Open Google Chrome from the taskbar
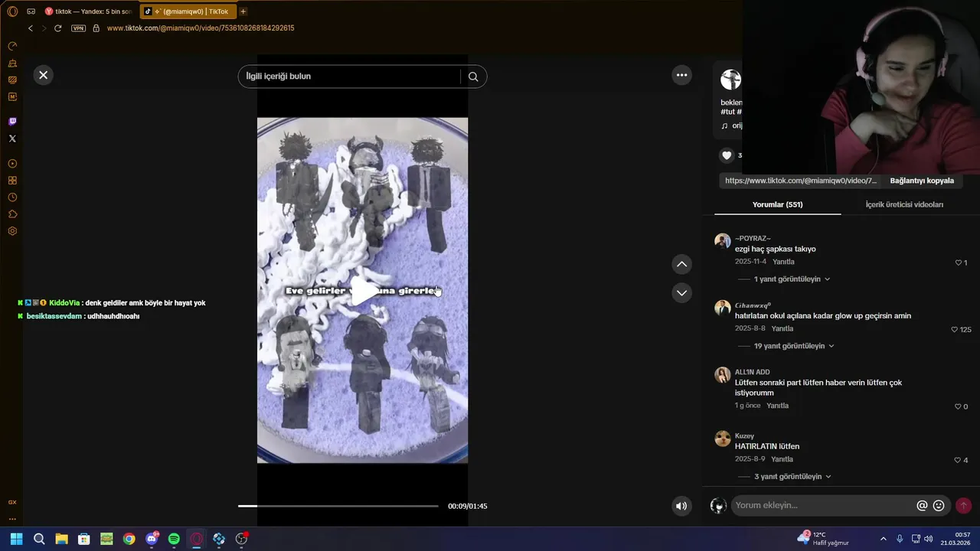The height and width of the screenshot is (551, 980). [129, 539]
